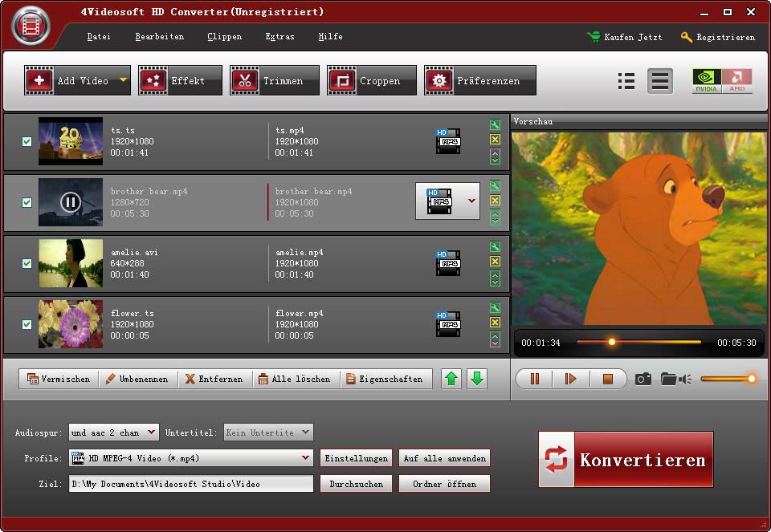Click the green wrench icon for ts.ts

click(496, 124)
